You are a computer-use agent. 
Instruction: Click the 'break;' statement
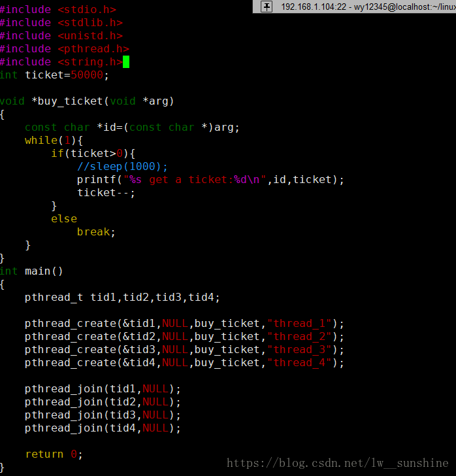point(96,231)
